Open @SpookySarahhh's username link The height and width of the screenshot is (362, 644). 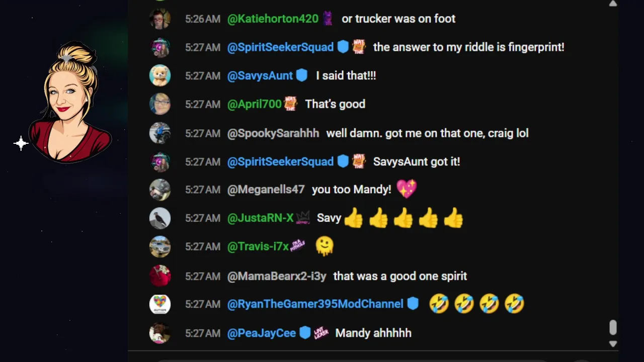coord(273,133)
